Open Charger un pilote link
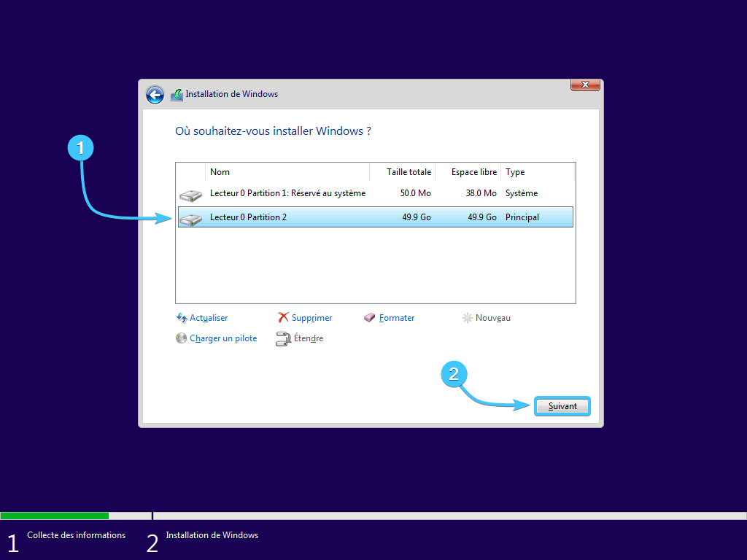The image size is (747, 560). tap(223, 338)
